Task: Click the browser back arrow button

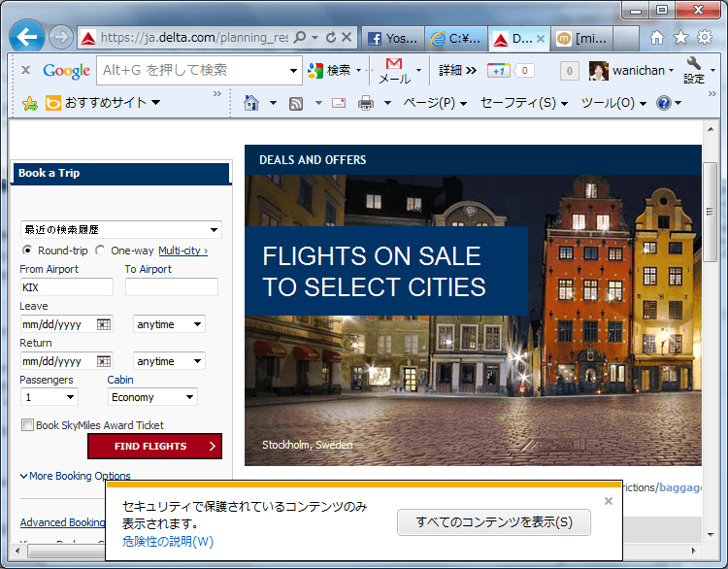Action: (27, 37)
